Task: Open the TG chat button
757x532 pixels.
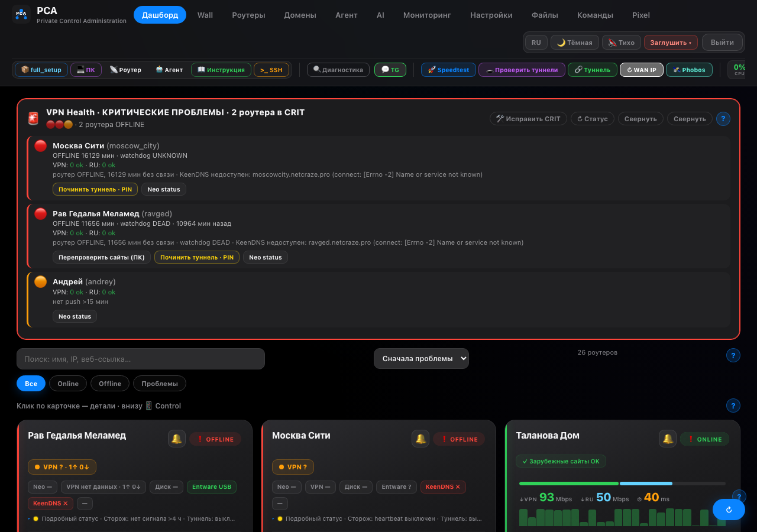Action: tap(390, 70)
